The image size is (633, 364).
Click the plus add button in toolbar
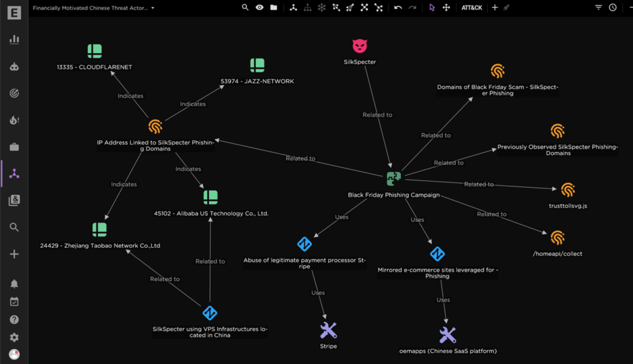click(x=495, y=7)
